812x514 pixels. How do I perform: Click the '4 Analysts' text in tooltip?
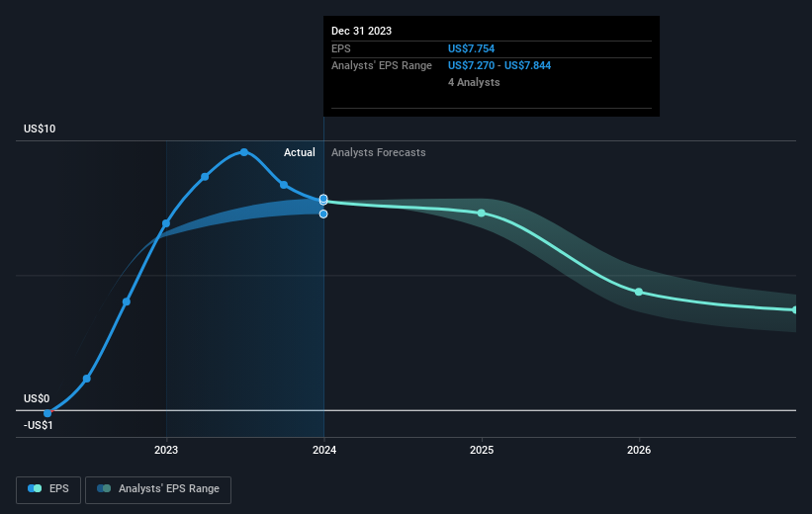point(474,82)
